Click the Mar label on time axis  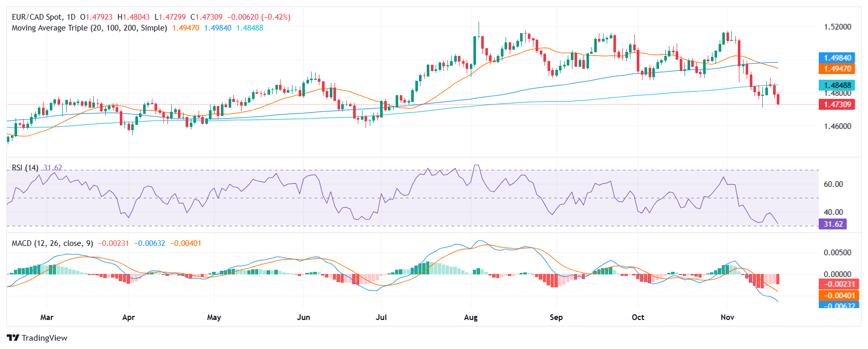point(47,317)
